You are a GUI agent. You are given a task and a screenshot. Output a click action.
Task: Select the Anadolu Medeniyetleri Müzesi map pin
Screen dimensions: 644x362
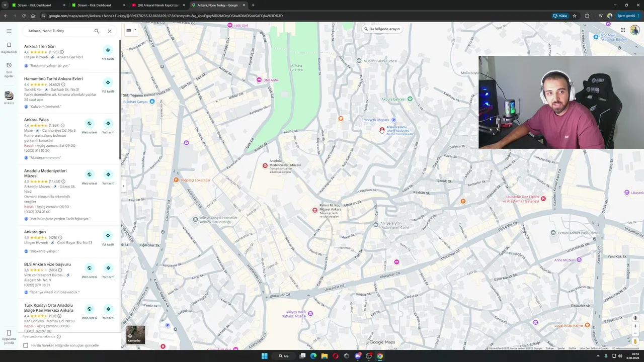(265, 165)
